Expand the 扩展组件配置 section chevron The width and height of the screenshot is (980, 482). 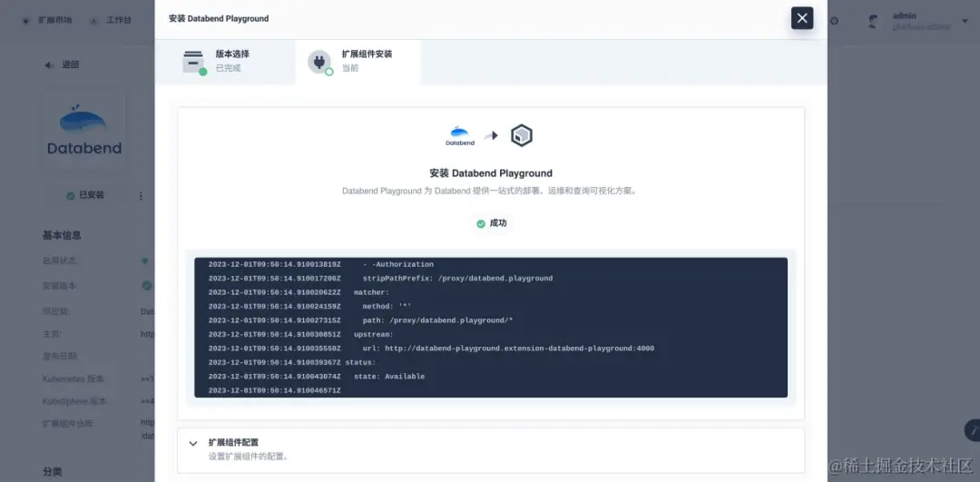pyautogui.click(x=192, y=443)
